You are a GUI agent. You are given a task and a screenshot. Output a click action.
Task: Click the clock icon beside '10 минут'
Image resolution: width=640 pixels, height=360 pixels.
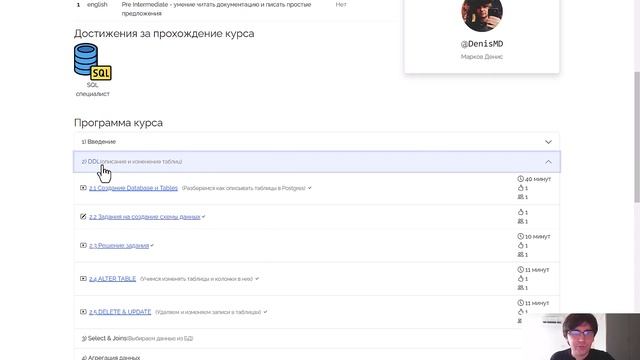(x=520, y=236)
